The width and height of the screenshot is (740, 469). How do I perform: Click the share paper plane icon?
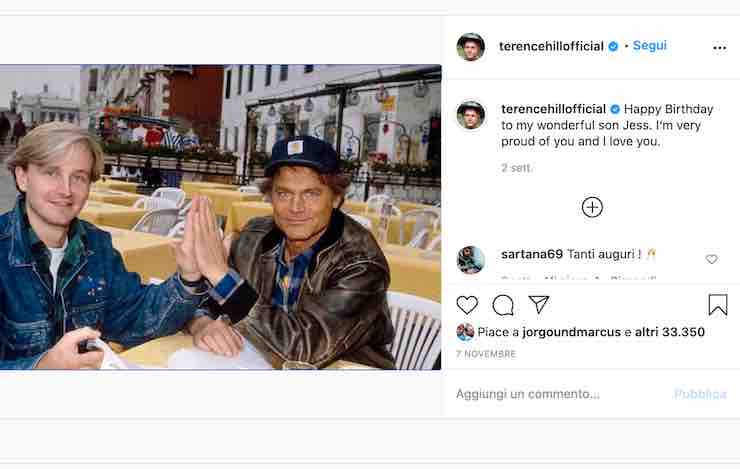(x=539, y=305)
